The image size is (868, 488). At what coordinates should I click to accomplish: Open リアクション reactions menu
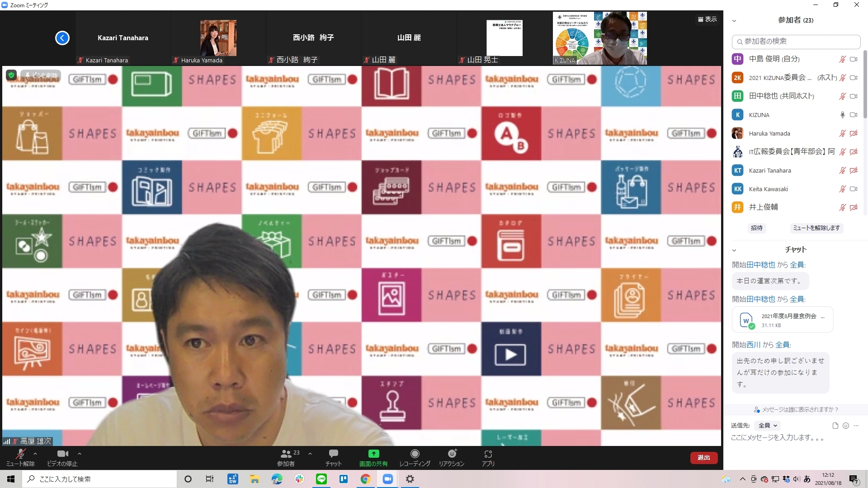point(452,457)
